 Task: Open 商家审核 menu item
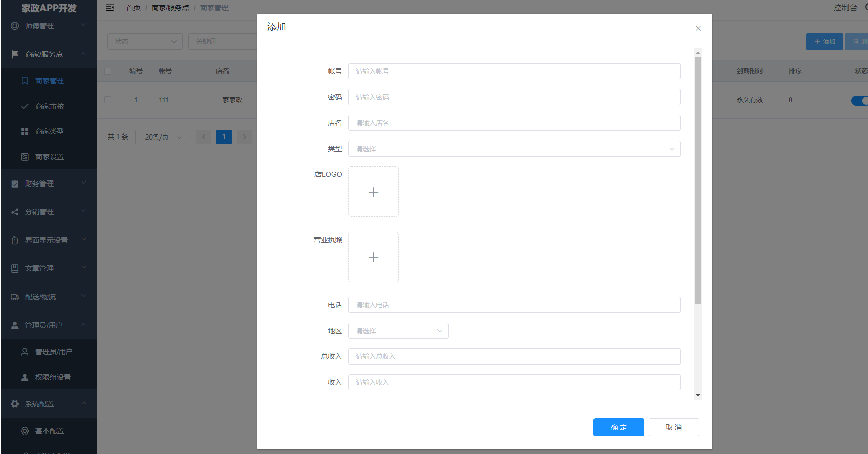tap(49, 106)
